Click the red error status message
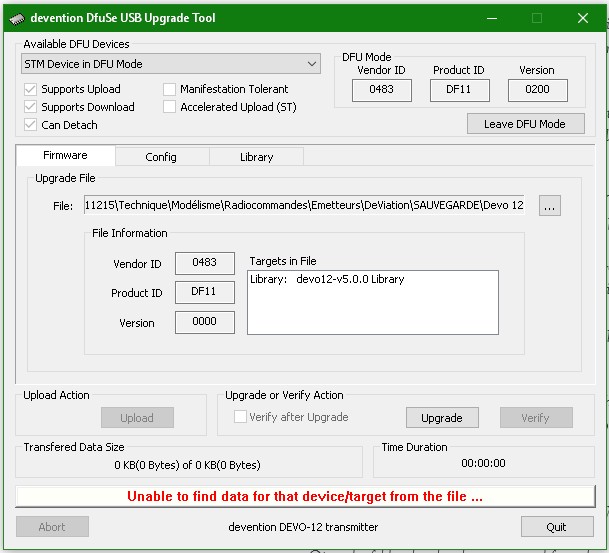Screen dimensions: 609x553 [305, 497]
